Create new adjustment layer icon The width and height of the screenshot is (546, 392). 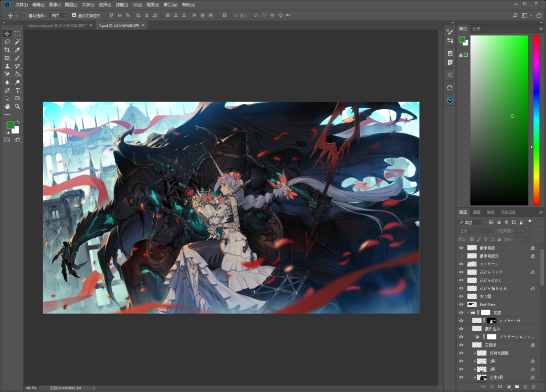click(x=509, y=386)
